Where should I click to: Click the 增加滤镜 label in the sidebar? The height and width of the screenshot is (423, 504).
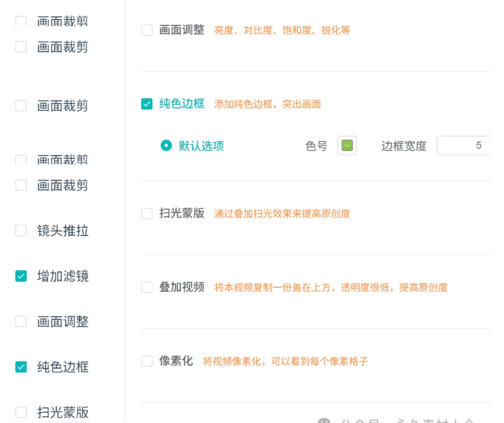pyautogui.click(x=63, y=276)
